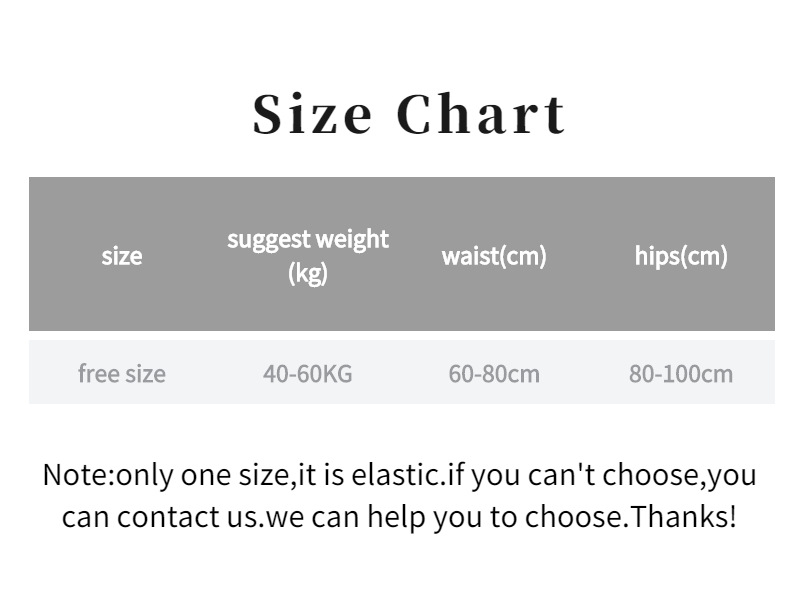Click the word "elastic" in the note
800x600 pixels.
[x=395, y=475]
